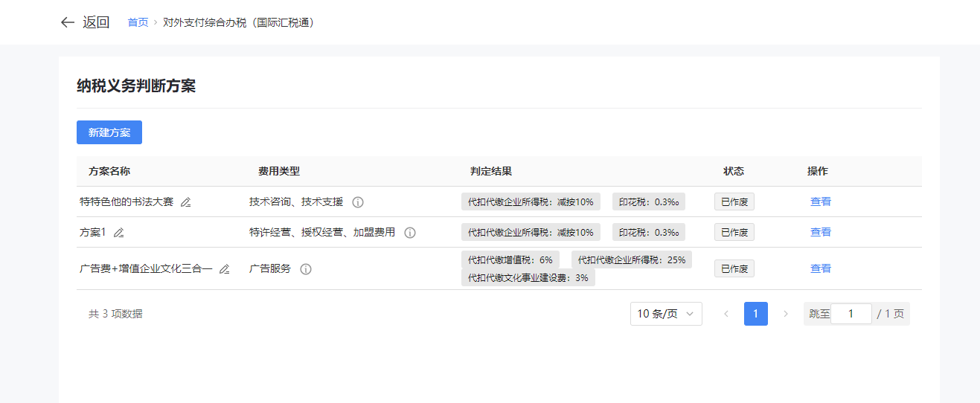Click the pencil icon beside 方案1

tap(119, 233)
